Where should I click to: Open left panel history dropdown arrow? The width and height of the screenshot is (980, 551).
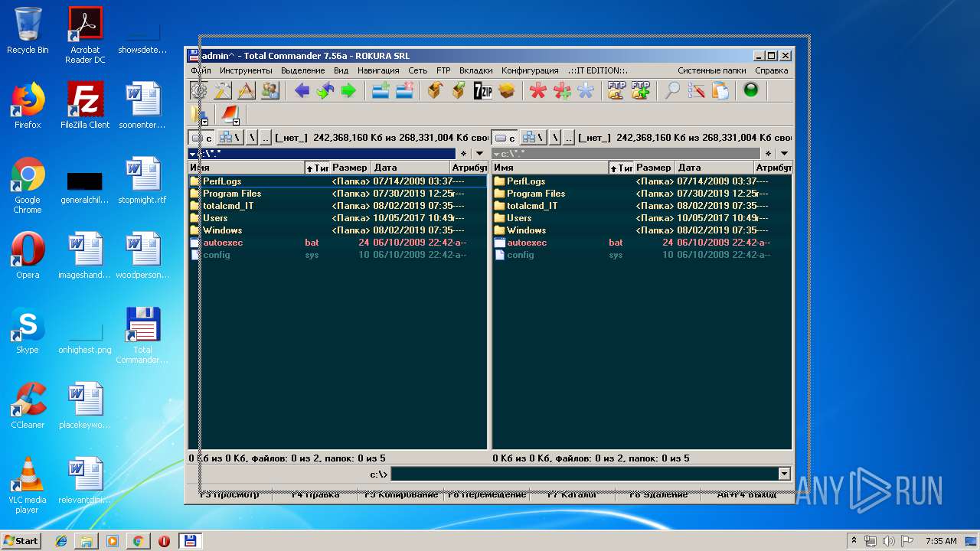pos(479,154)
